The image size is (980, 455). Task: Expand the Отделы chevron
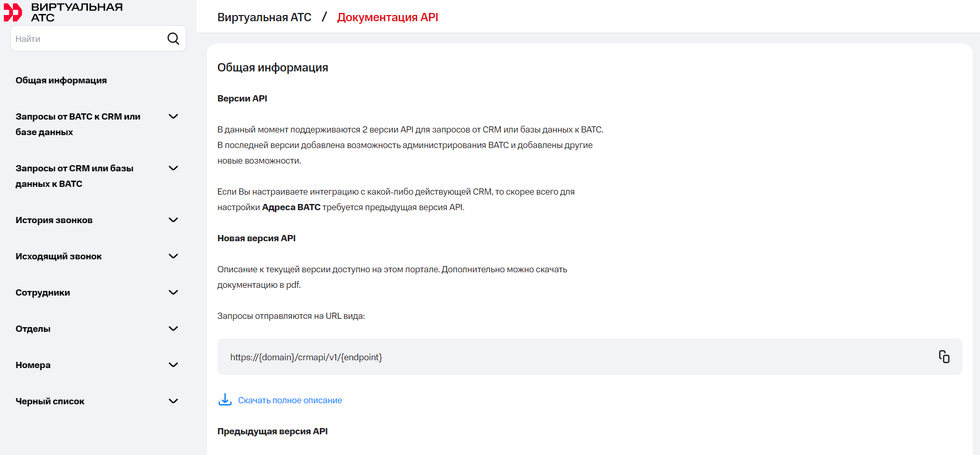(x=173, y=329)
